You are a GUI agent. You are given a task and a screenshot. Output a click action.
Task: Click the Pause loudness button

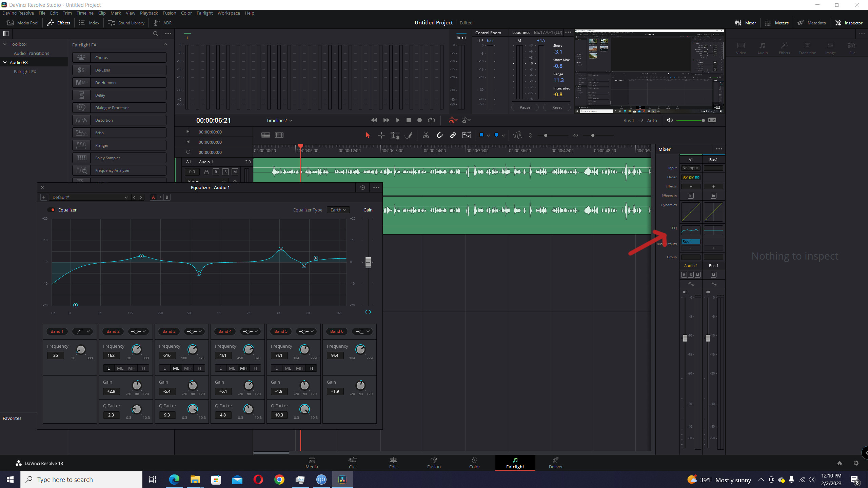pyautogui.click(x=525, y=107)
